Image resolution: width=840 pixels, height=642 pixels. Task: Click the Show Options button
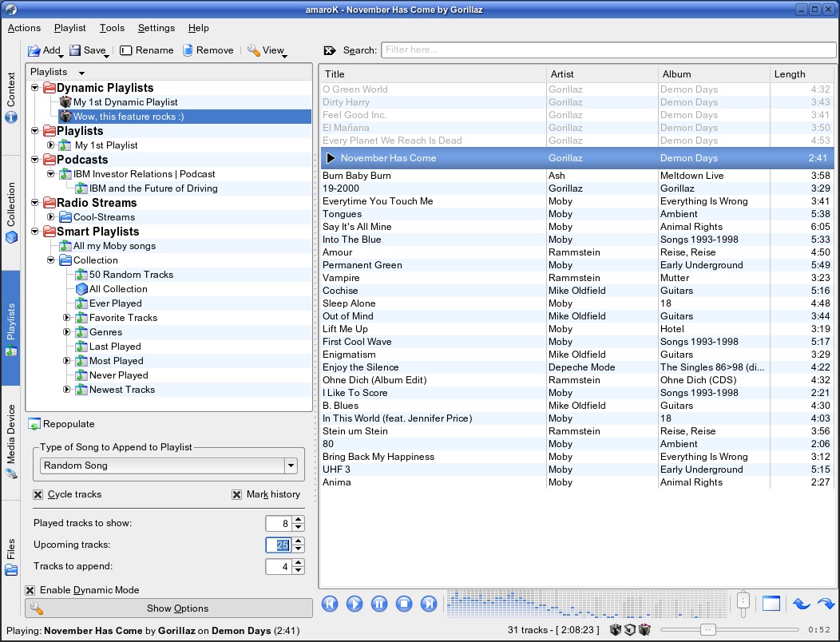click(x=168, y=608)
